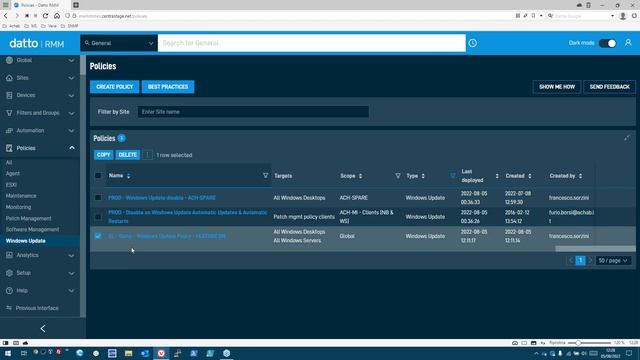Select Software Management under Policies
Image resolution: width=640 pixels, height=360 pixels.
tap(32, 229)
